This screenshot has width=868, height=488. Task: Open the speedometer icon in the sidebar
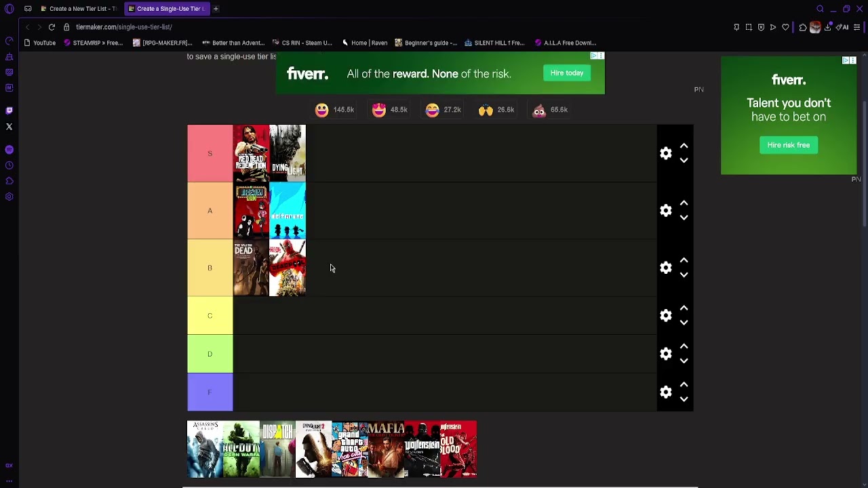click(x=9, y=41)
